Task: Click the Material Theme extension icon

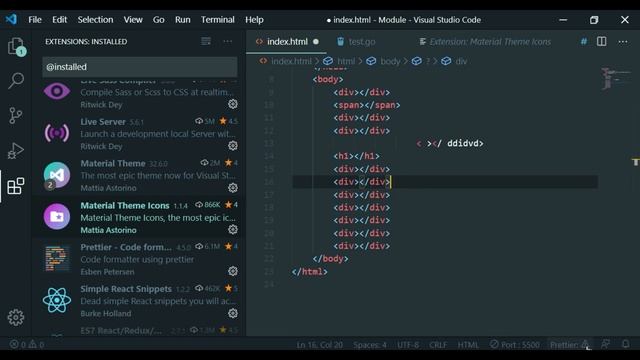Action: 57,175
